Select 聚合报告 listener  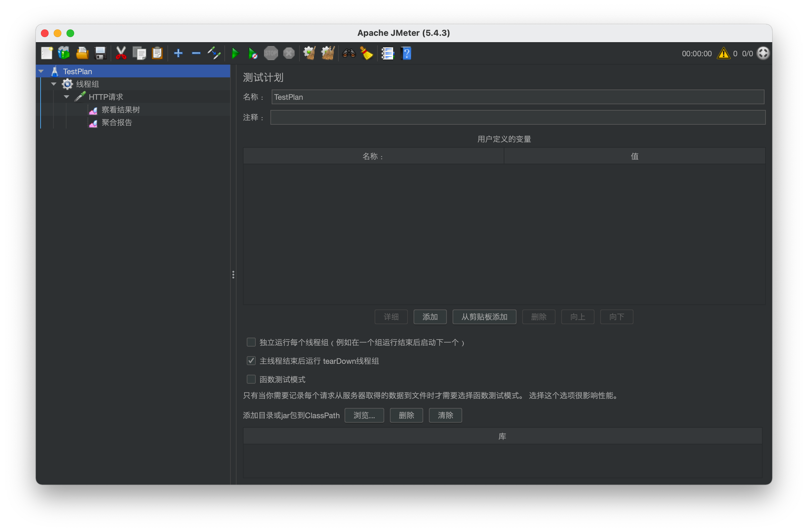point(117,122)
